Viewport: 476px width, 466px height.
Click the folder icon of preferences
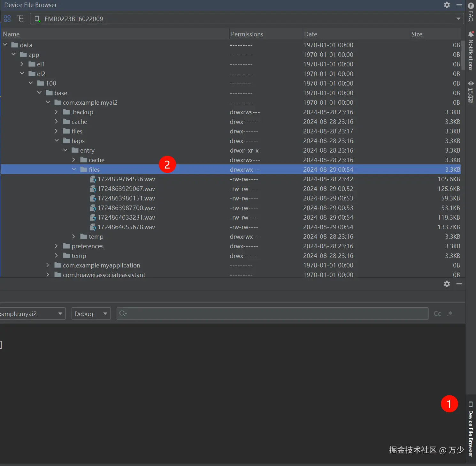(66, 246)
